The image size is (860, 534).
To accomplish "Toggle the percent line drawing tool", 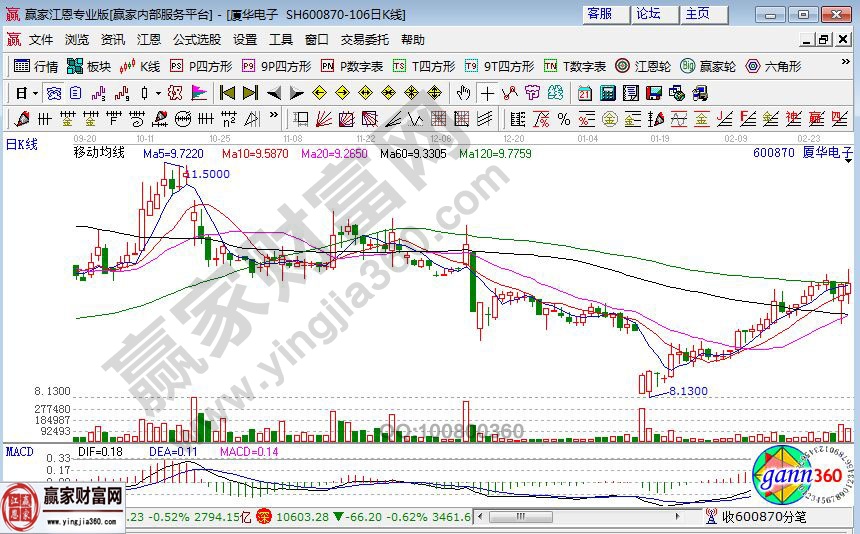I will tap(564, 118).
